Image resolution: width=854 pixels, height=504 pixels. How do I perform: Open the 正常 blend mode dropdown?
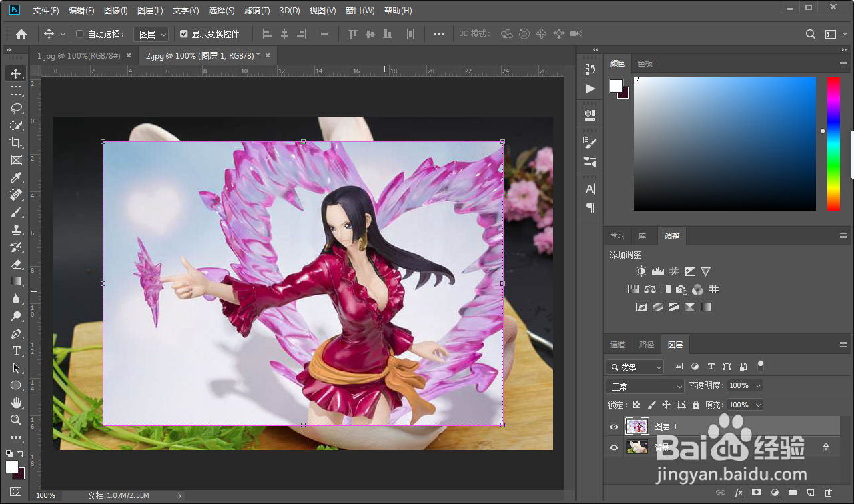click(645, 386)
